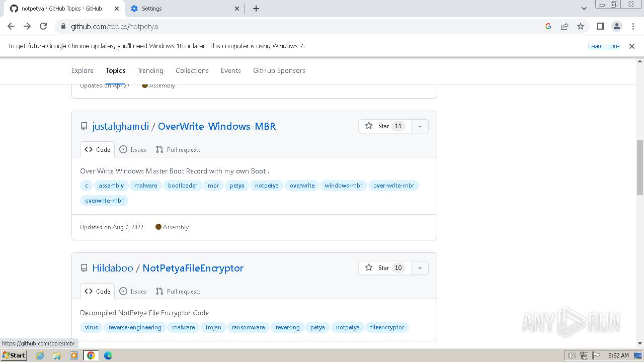Open Pull requests of NotPetyaFileEncryptor

tap(178, 291)
